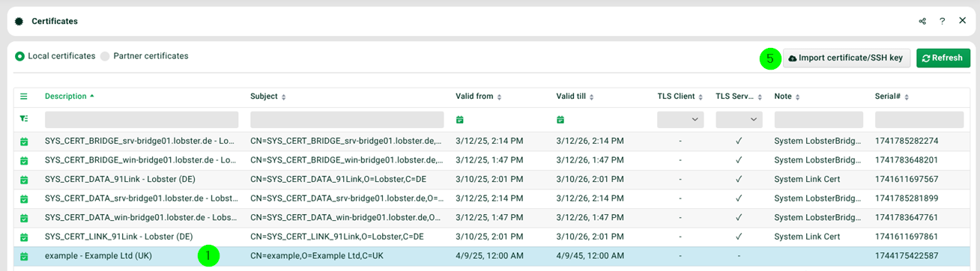Open the share icon in title bar
980x271 pixels.
(922, 21)
